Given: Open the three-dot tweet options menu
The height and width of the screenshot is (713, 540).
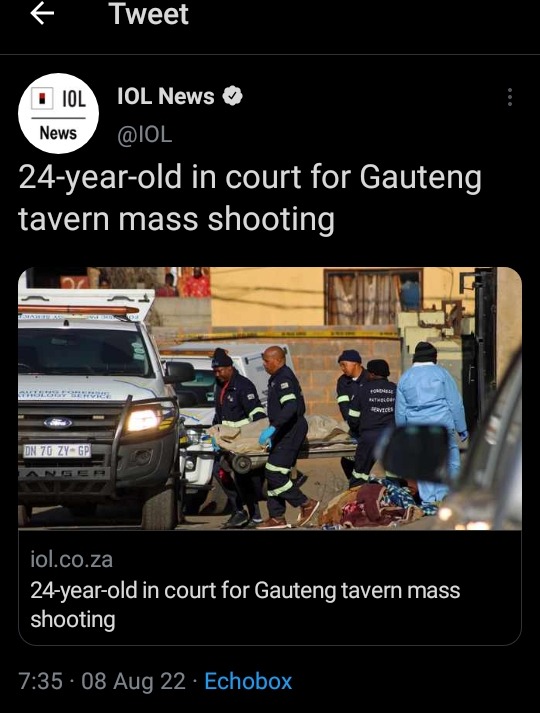Looking at the screenshot, I should click(510, 97).
